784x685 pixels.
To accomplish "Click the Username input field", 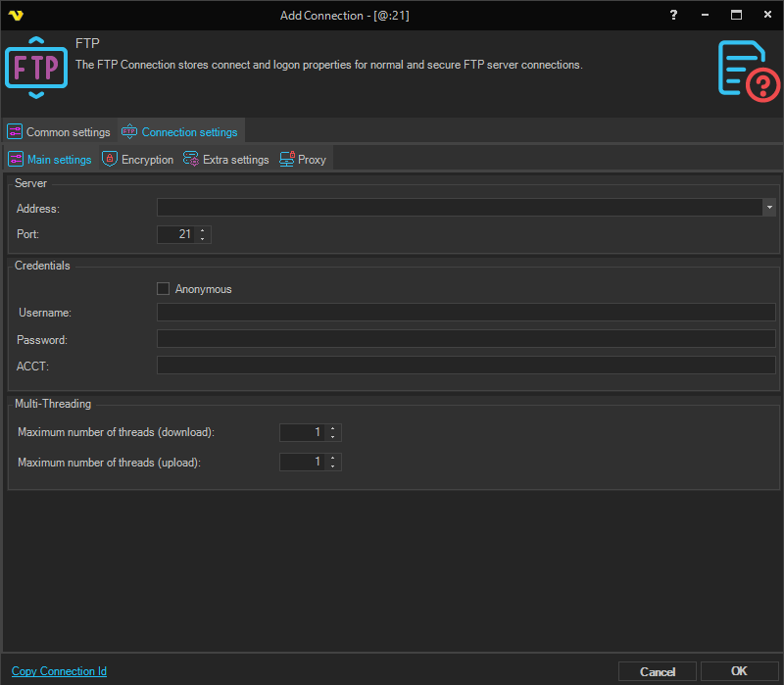I will click(x=465, y=313).
